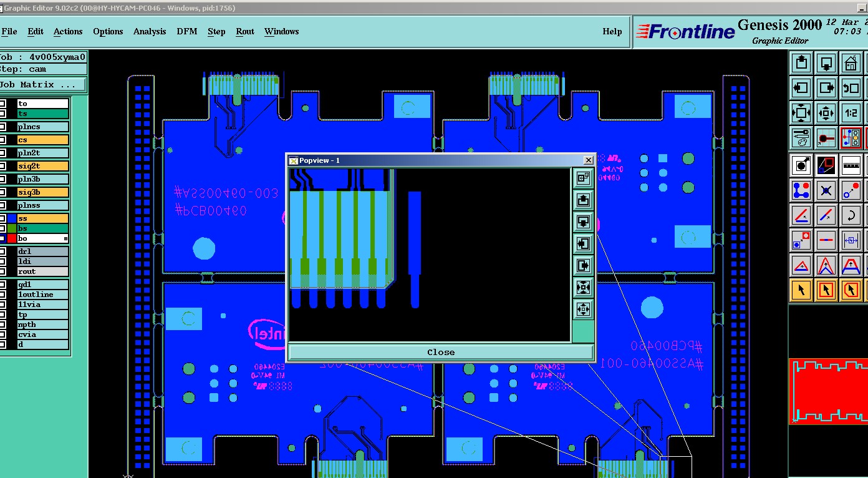
Task: Click the small red triangle with arrow icon
Action: [801, 265]
